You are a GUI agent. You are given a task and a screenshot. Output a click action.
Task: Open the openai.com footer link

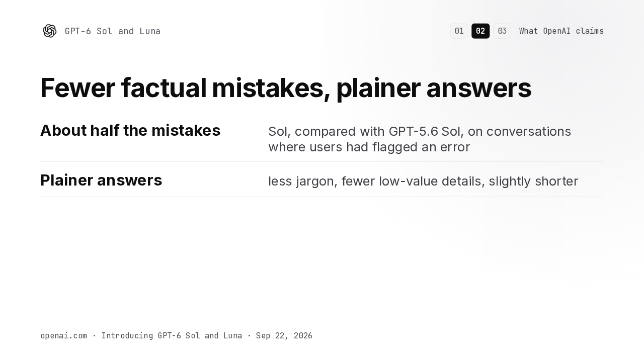(x=63, y=336)
